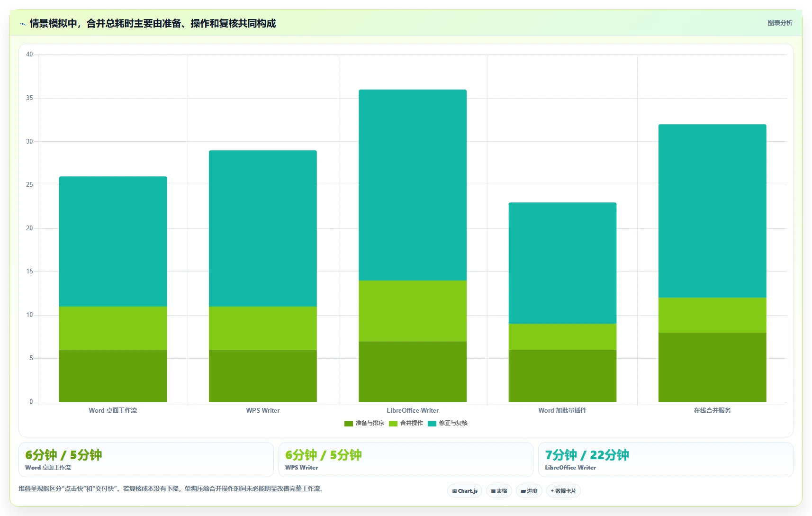Click the 图表分析 label in the header
Viewport: 812px width, 516px height.
coord(780,23)
